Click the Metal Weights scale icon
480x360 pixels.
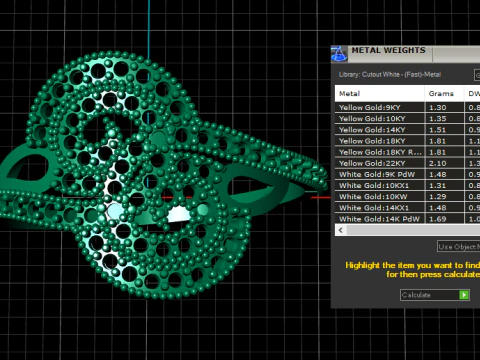[x=339, y=54]
